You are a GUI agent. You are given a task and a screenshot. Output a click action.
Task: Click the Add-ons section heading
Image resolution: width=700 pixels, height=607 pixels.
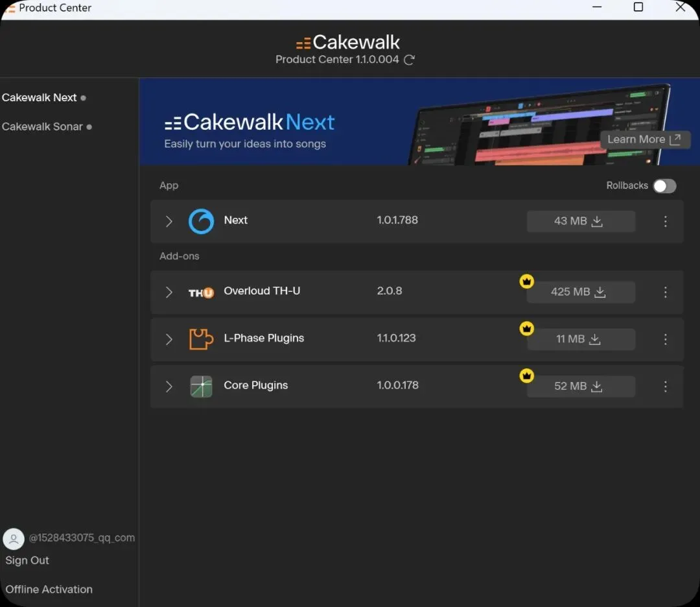point(180,256)
